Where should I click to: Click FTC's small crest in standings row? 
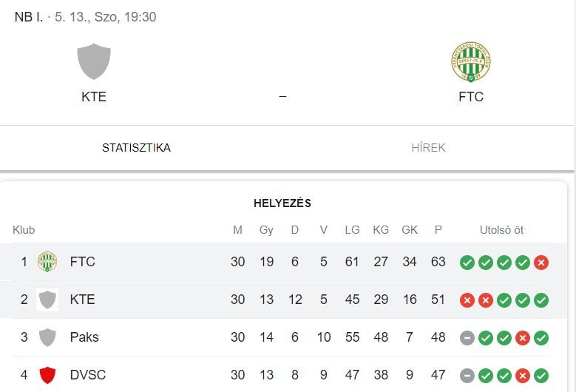point(47,262)
